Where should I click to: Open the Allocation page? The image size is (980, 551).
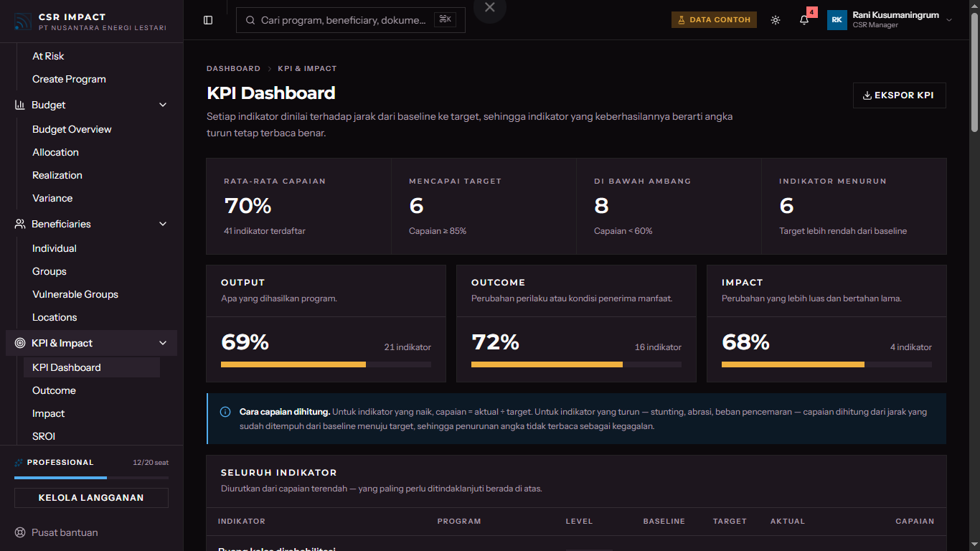tap(55, 152)
